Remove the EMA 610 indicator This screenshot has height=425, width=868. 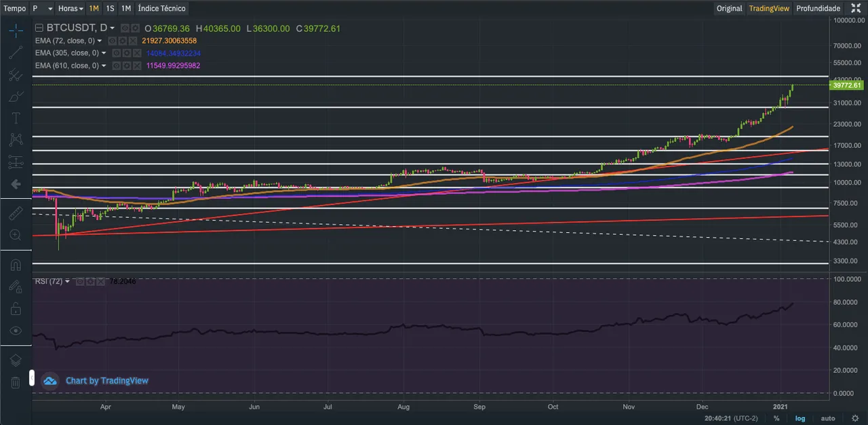(137, 65)
